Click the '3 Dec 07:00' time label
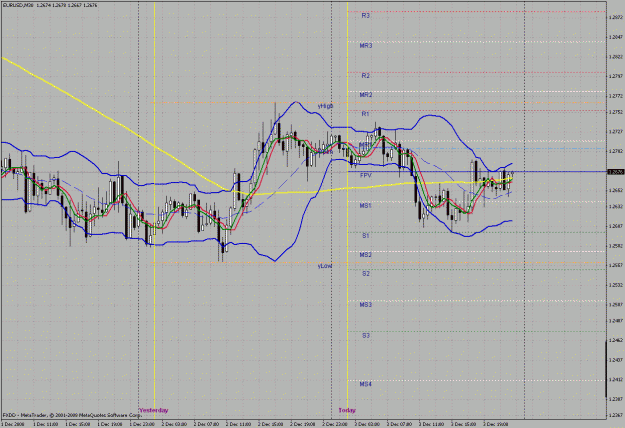The height and width of the screenshot is (428, 625). pyautogui.click(x=399, y=424)
